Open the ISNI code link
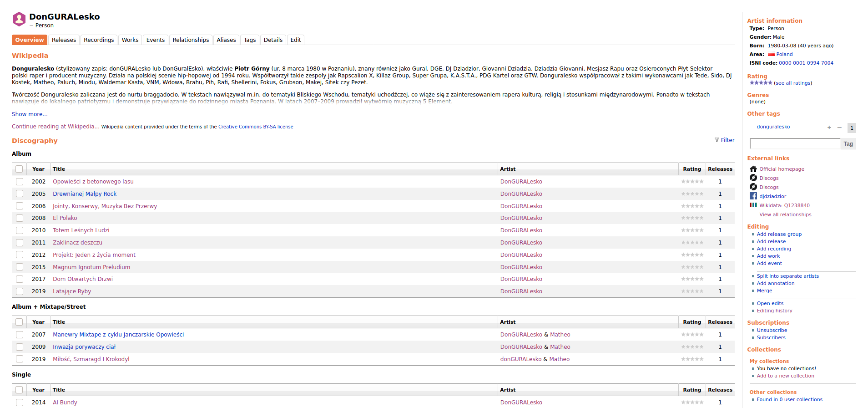This screenshot has width=868, height=408. 806,63
